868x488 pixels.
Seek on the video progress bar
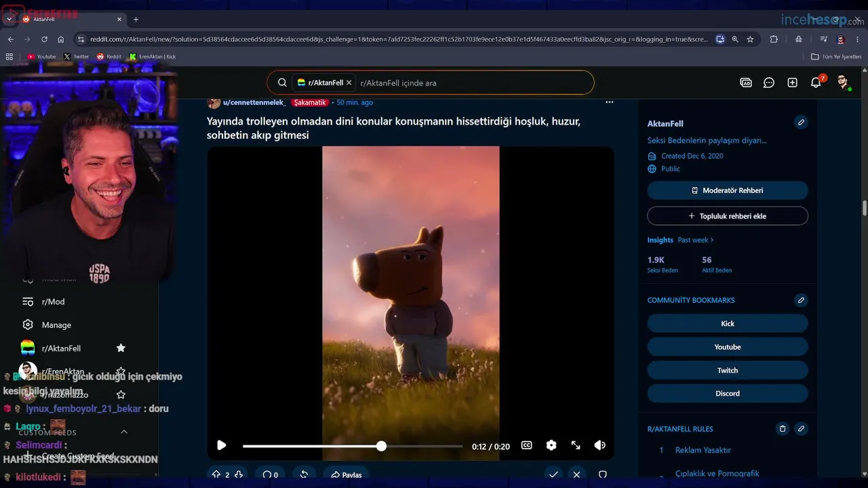(x=353, y=446)
